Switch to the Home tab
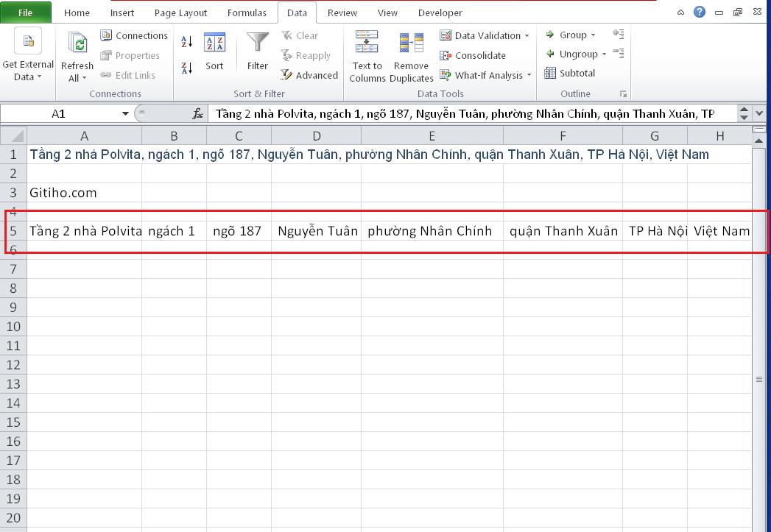The width and height of the screenshot is (771, 532). tap(77, 13)
